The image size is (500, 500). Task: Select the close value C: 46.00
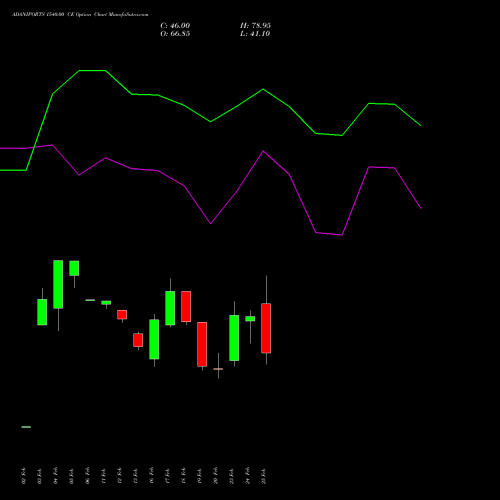[175, 26]
